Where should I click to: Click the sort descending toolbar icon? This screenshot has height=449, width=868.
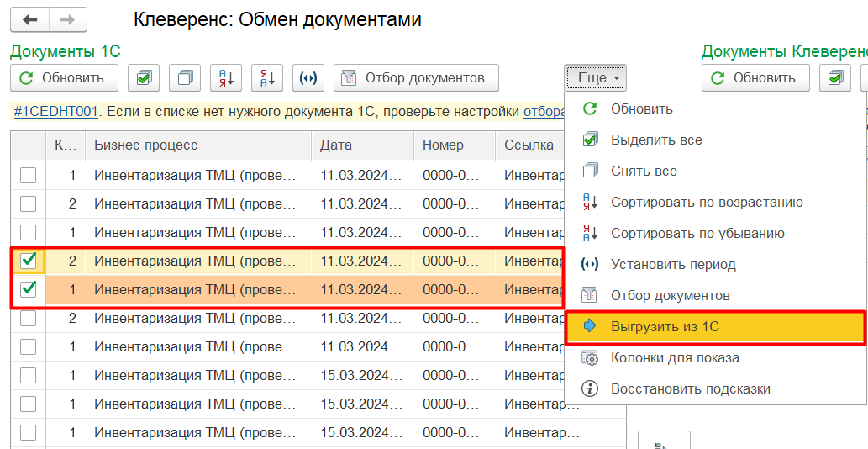267,78
